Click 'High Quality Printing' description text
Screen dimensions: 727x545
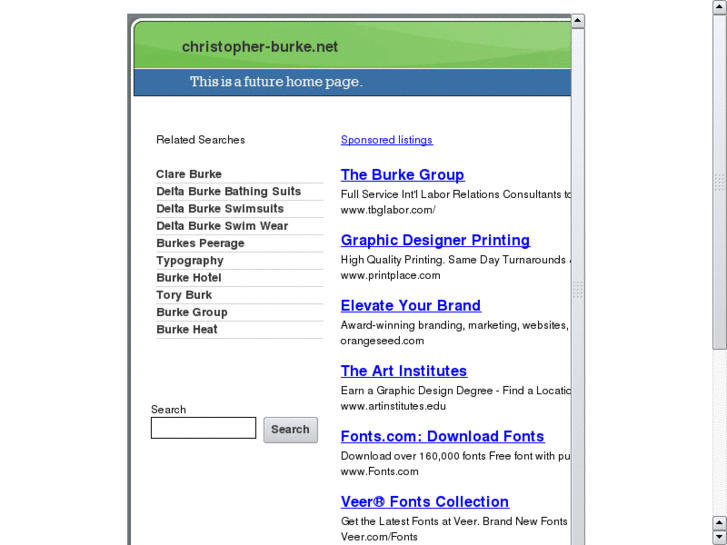click(x=455, y=259)
